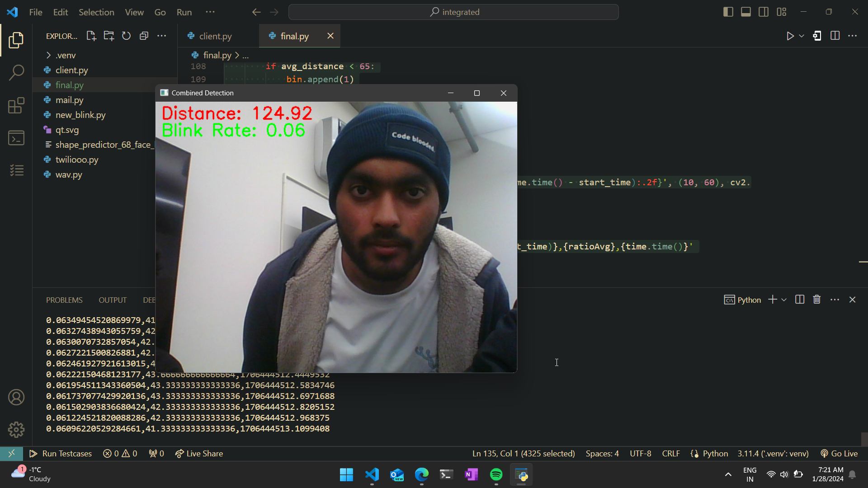This screenshot has height=488, width=868.
Task: Open the run button dropdown arrow
Action: 802,36
